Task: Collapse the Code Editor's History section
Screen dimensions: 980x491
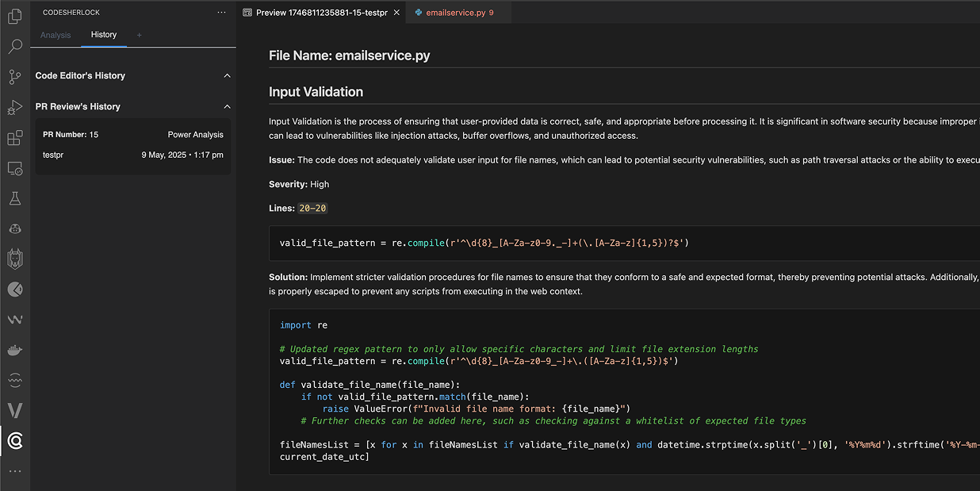Action: point(228,75)
